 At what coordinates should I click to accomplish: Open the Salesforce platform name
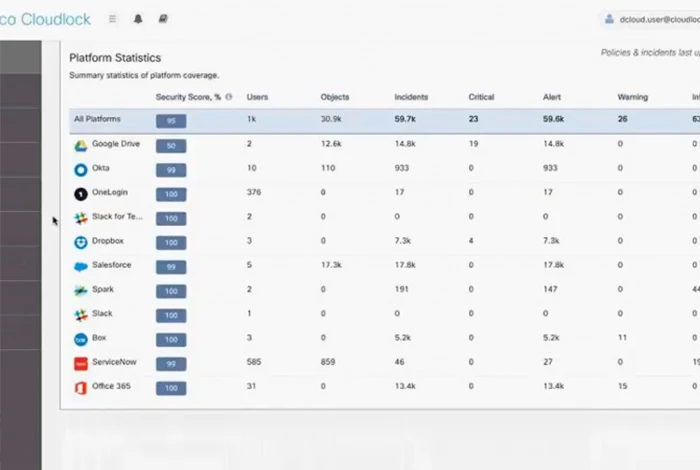pyautogui.click(x=112, y=265)
